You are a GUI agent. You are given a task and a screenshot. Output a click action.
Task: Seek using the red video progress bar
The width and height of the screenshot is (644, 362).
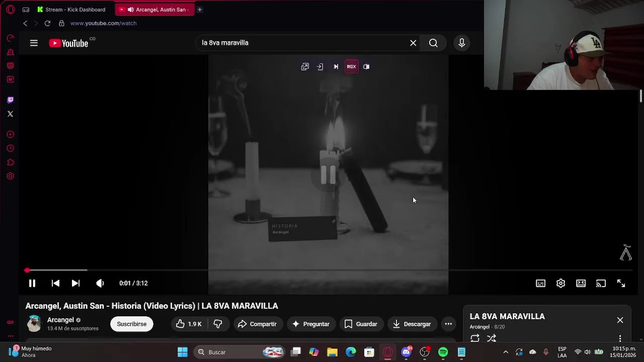point(328,270)
